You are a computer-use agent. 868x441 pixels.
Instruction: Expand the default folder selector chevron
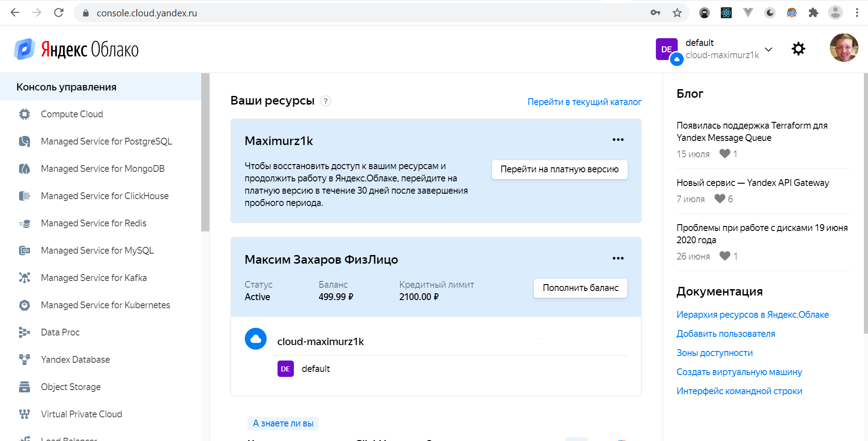tap(769, 49)
